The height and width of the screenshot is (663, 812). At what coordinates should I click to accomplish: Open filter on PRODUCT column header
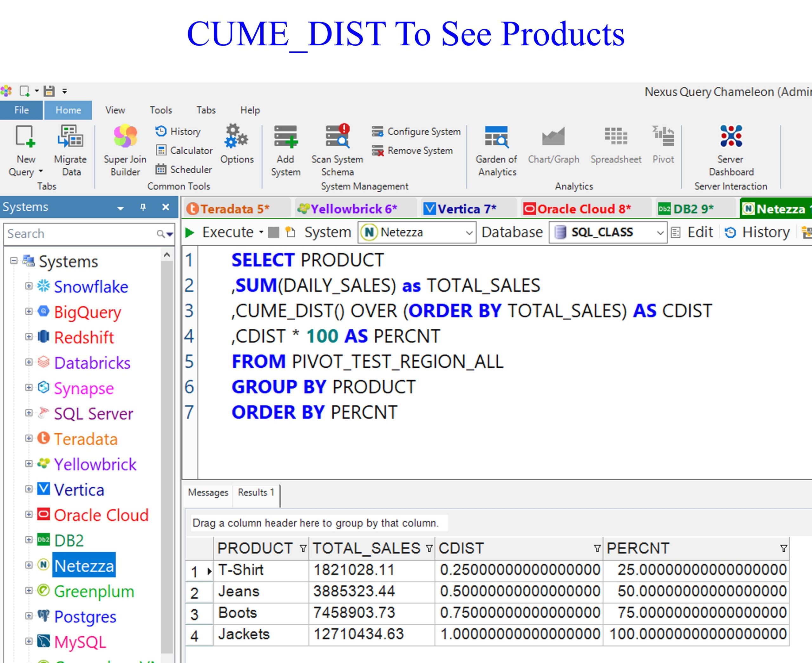303,548
